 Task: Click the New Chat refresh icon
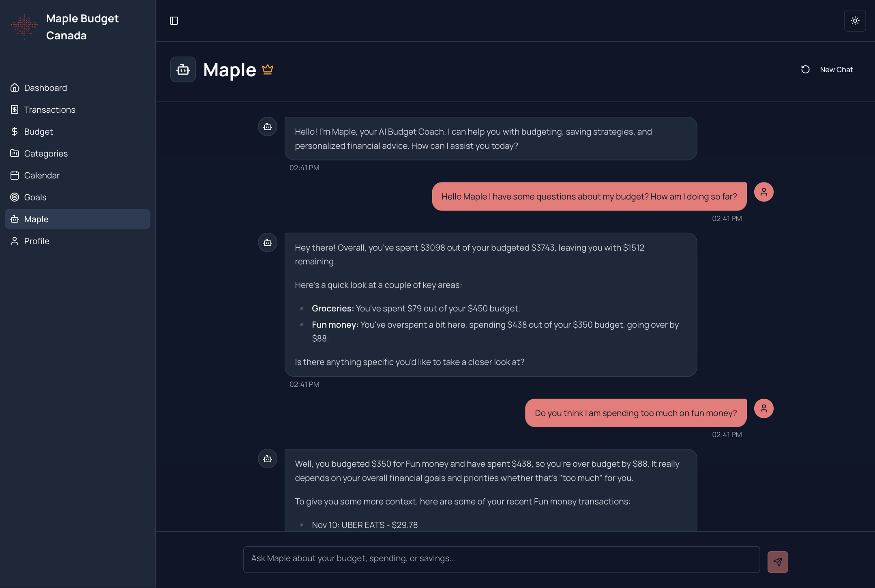tap(806, 69)
